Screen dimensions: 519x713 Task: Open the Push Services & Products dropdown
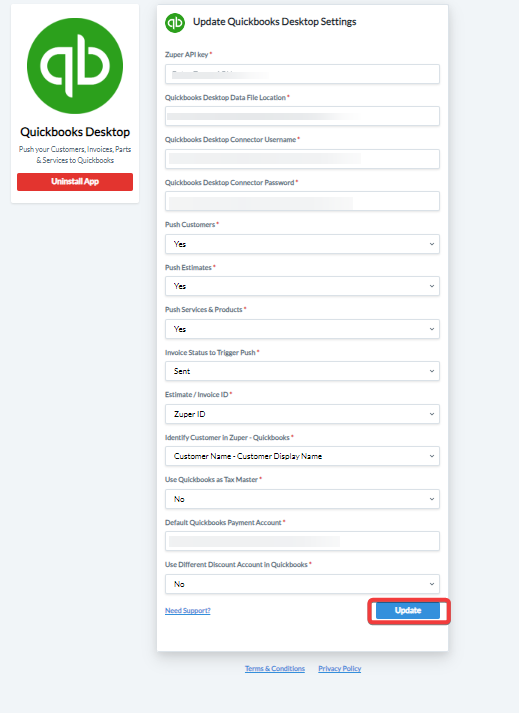[302, 329]
